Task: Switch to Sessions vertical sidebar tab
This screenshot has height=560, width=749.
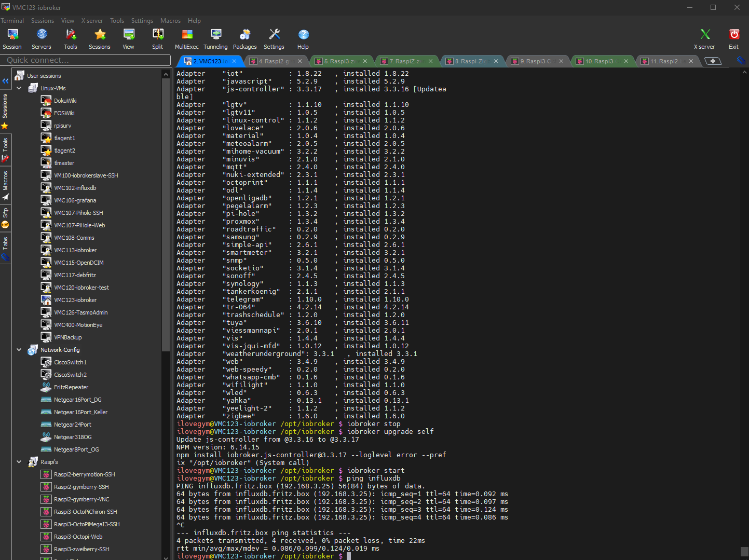Action: point(5,111)
